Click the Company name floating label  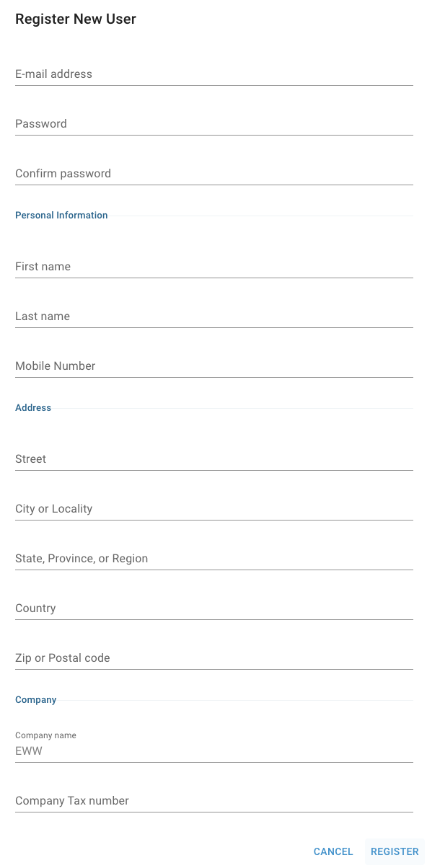(x=45, y=735)
